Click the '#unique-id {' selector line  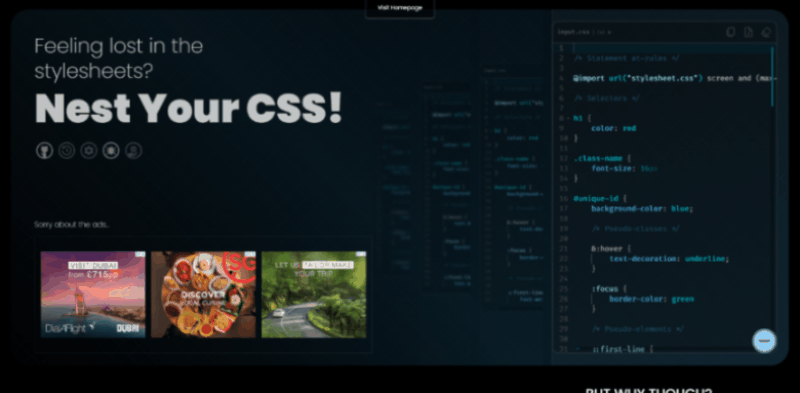pos(600,199)
